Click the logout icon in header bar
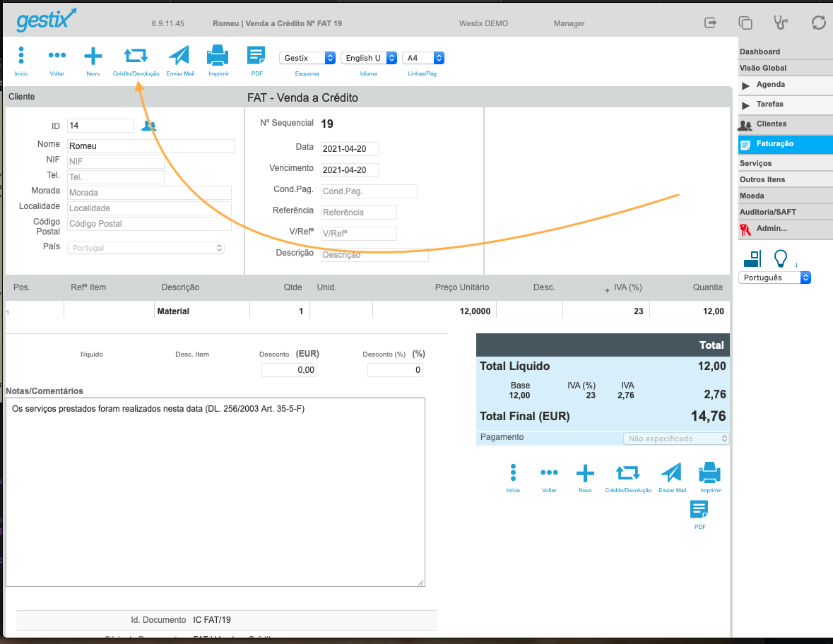The width and height of the screenshot is (833, 644). coord(710,23)
